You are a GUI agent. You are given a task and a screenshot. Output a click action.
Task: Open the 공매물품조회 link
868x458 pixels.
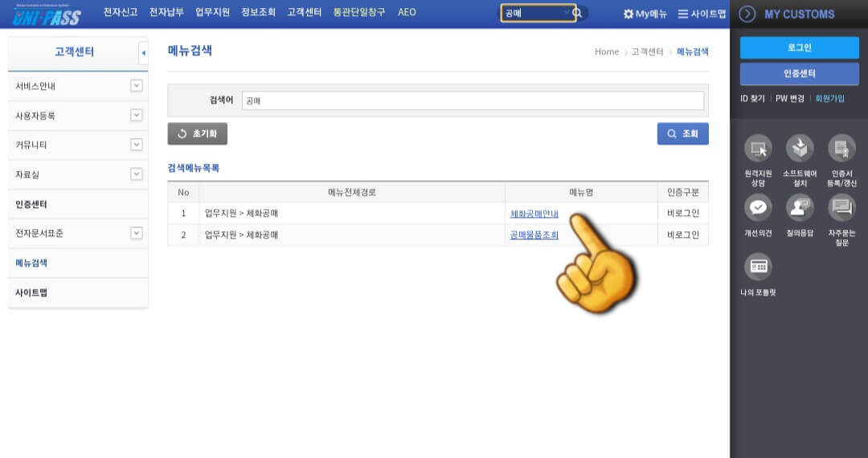[x=534, y=235]
